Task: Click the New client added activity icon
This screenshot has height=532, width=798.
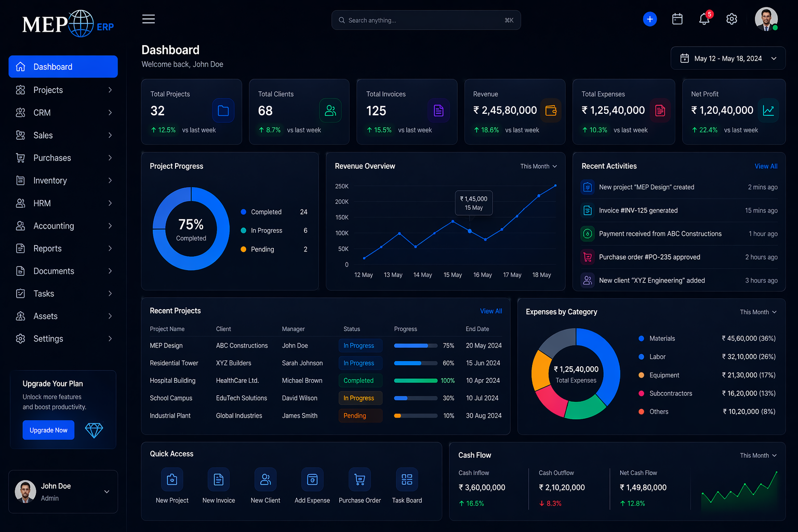Action: (x=588, y=280)
